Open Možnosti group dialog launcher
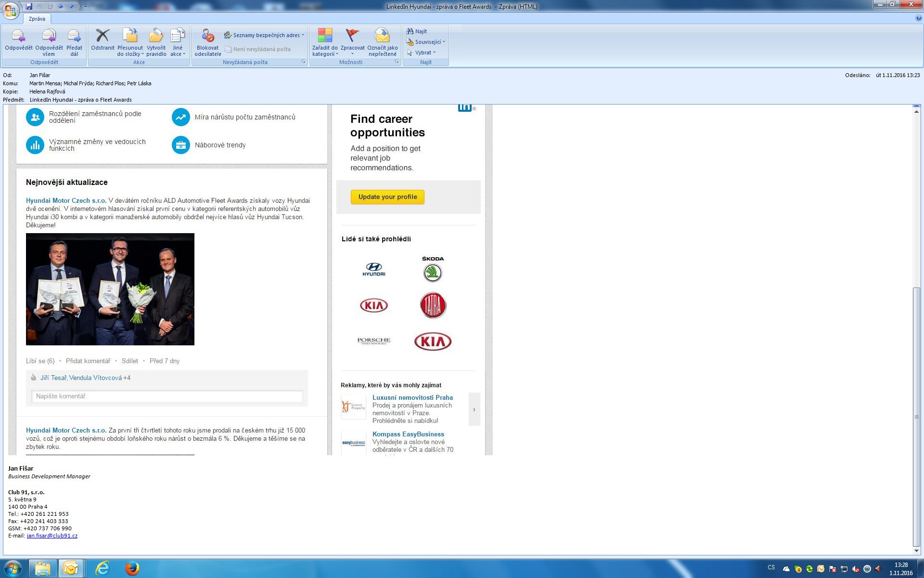This screenshot has width=924, height=578. click(397, 62)
